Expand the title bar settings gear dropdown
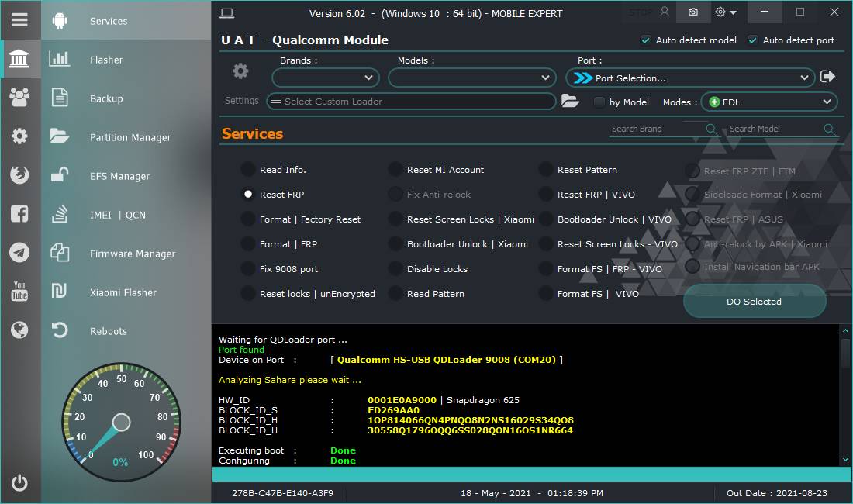The width and height of the screenshot is (853, 504). tap(727, 12)
